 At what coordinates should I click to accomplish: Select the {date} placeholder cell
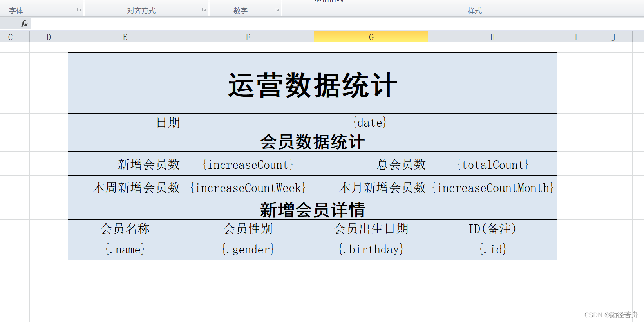(369, 122)
